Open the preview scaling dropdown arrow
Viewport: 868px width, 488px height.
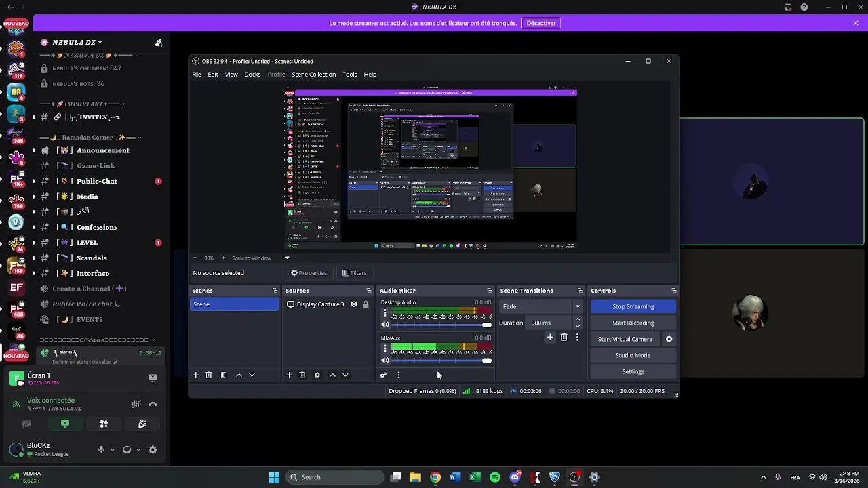click(x=287, y=258)
